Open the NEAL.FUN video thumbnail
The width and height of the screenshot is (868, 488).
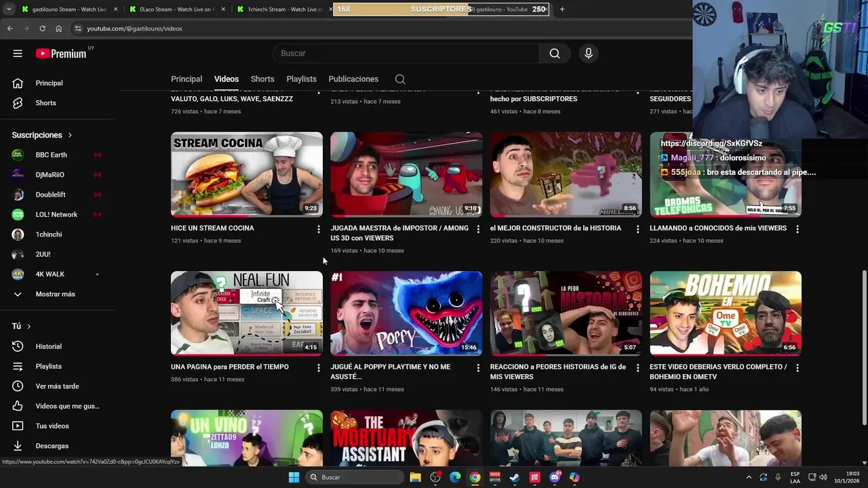(x=247, y=313)
